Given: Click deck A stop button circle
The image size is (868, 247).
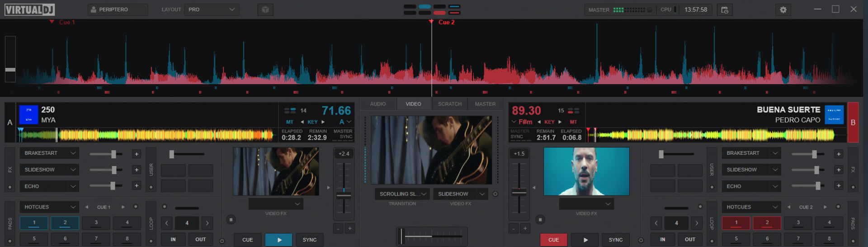Looking at the screenshot, I should click(x=231, y=220).
